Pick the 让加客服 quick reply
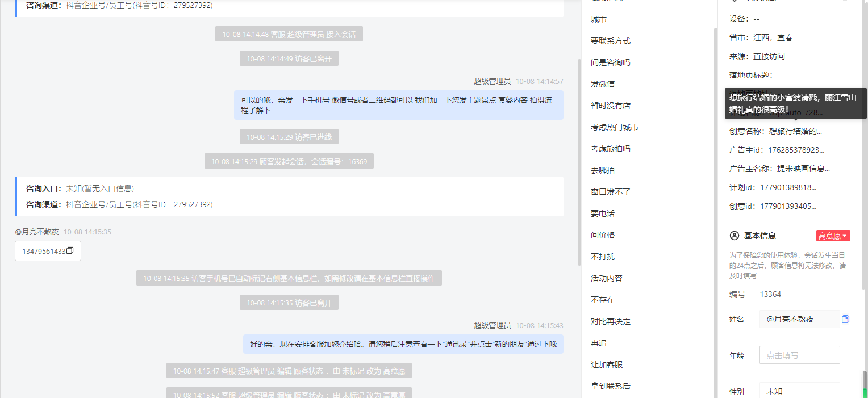This screenshot has width=868, height=398. 607,365
